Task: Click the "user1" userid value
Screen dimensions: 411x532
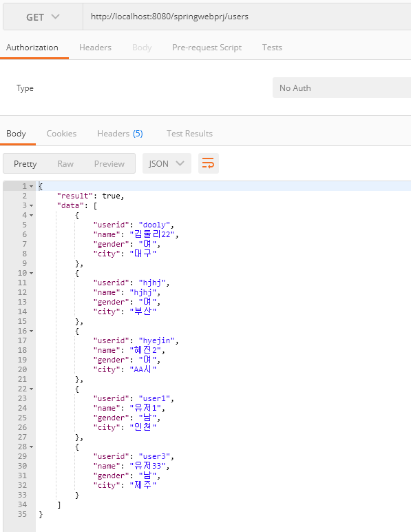Action: [x=154, y=399]
